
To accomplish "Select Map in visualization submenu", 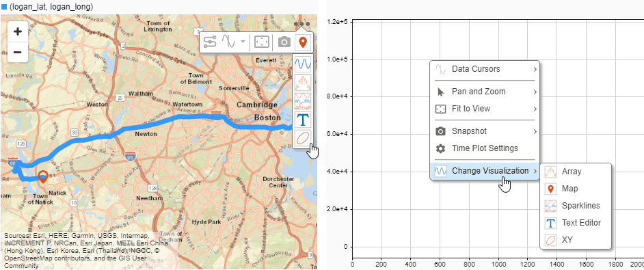I will pos(576,189).
